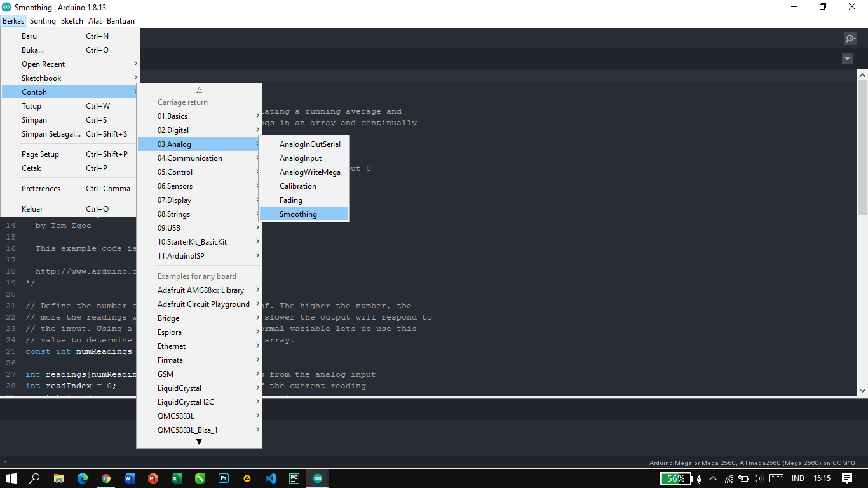Click the vertical editor scrollbar
Screen dimensions: 868x488
tap(862, 147)
